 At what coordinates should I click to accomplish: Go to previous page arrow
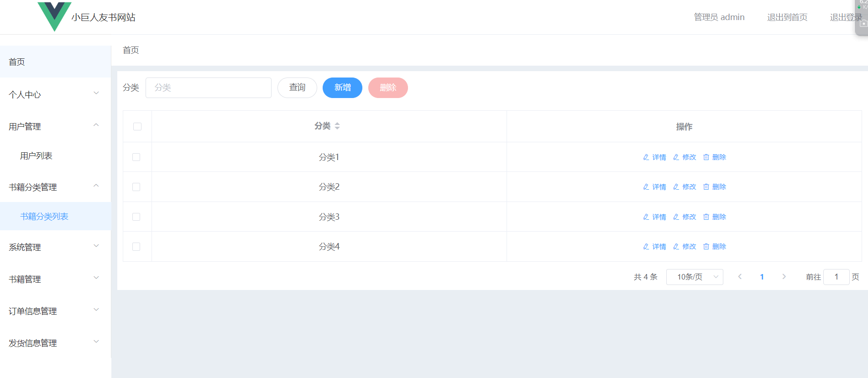pos(740,276)
